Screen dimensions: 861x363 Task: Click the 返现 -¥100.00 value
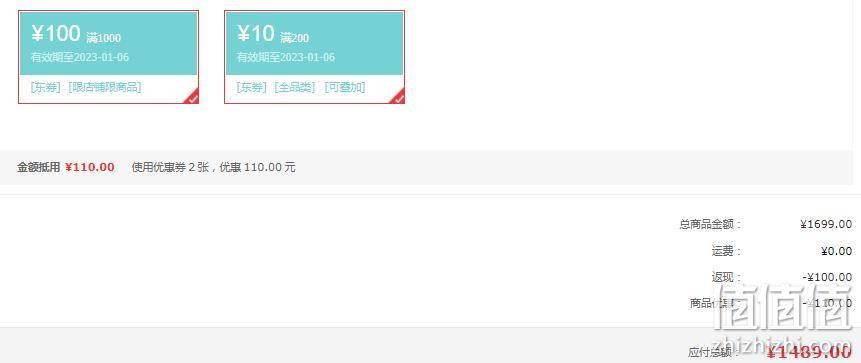(x=827, y=277)
